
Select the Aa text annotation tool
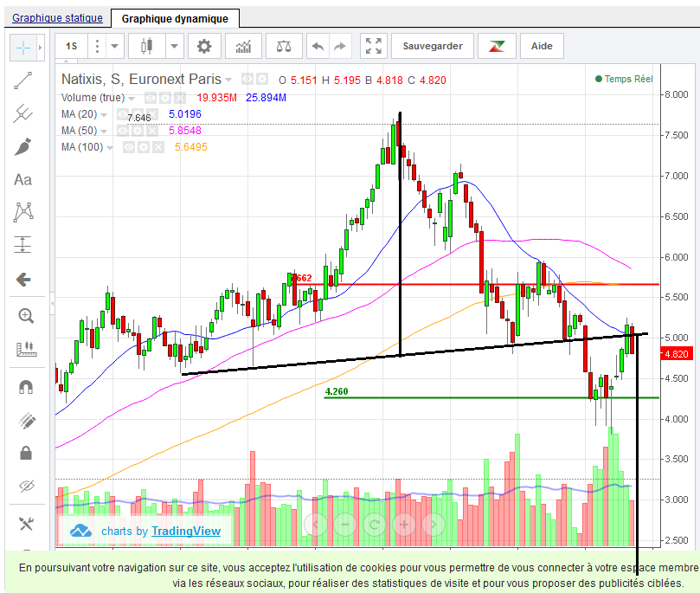coord(23,179)
